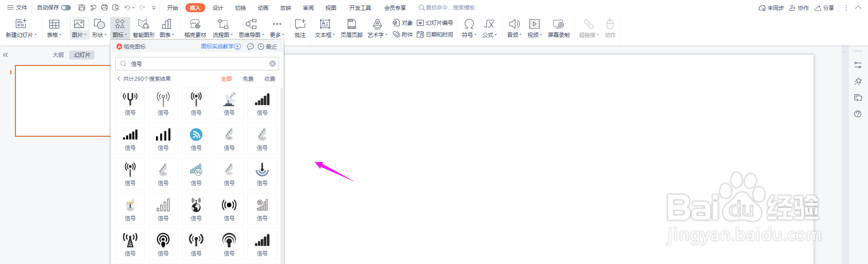
Task: Open the feedback chat bubble icon
Action: (x=250, y=46)
